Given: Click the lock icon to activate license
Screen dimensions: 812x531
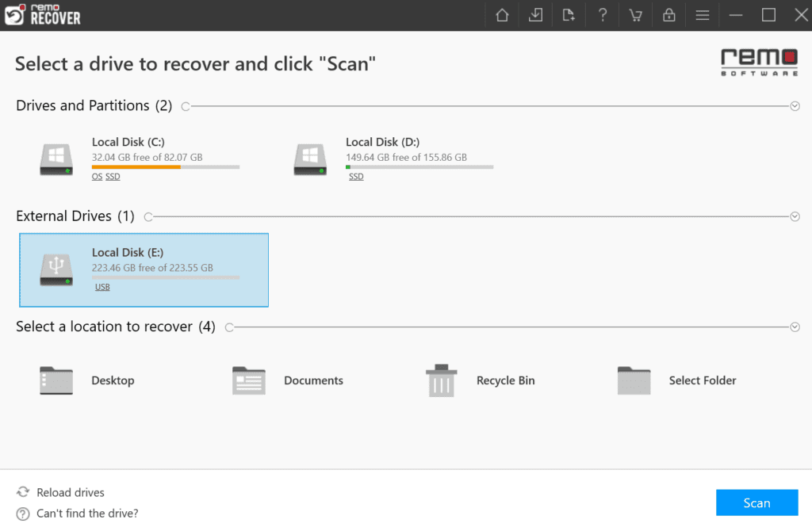Looking at the screenshot, I should pos(668,14).
